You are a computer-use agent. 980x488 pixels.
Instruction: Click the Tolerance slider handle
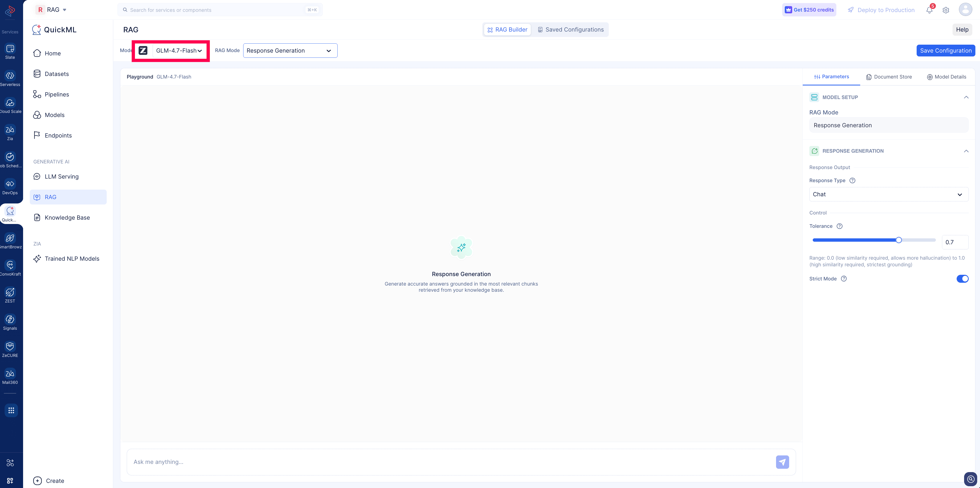(x=899, y=240)
